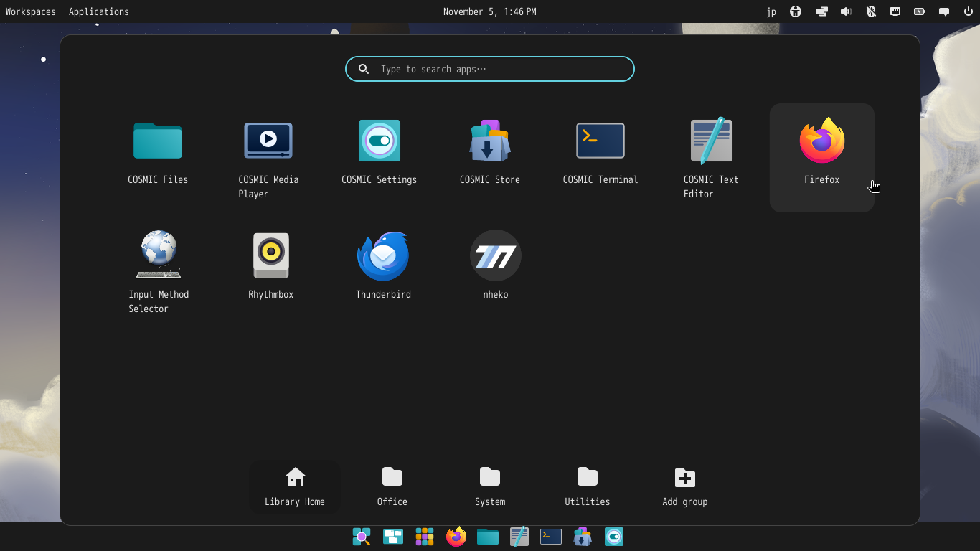Launch the Thunderbird mail client
The height and width of the screenshot is (551, 980).
[x=383, y=265]
